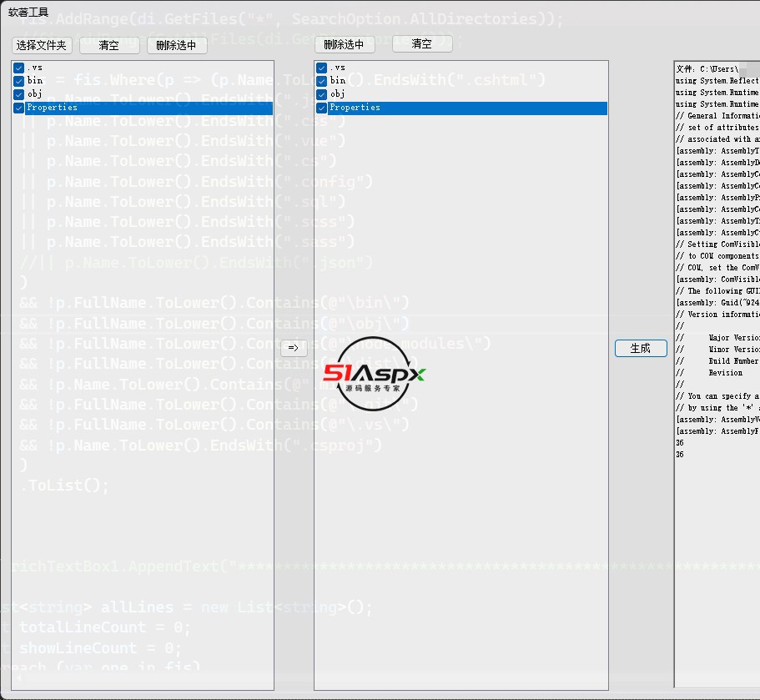Click 删除选中 above the left file list

pyautogui.click(x=177, y=46)
